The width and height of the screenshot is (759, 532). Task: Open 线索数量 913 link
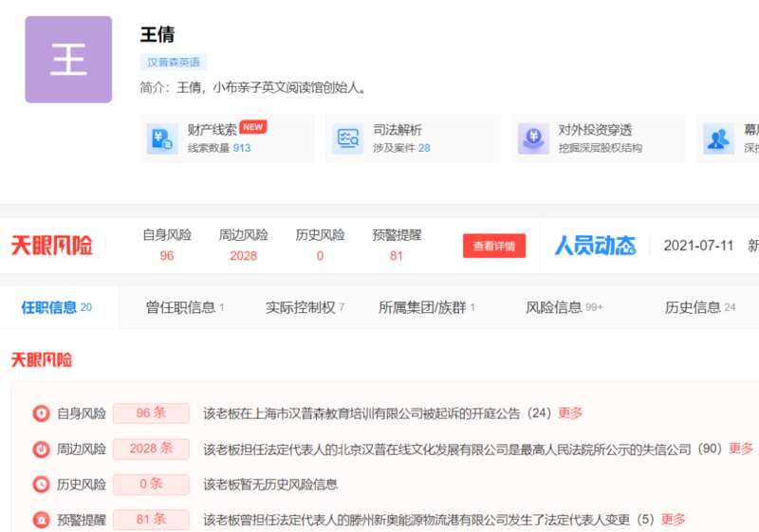point(219,148)
